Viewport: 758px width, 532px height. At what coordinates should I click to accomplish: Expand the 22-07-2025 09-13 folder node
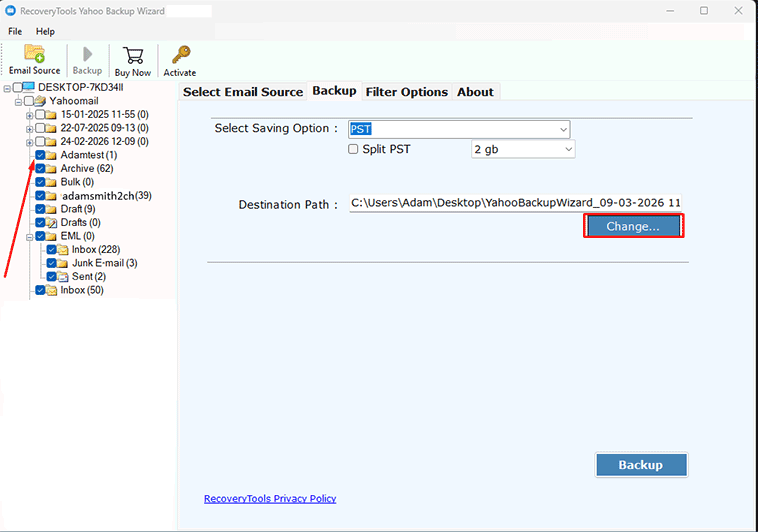[x=29, y=129]
